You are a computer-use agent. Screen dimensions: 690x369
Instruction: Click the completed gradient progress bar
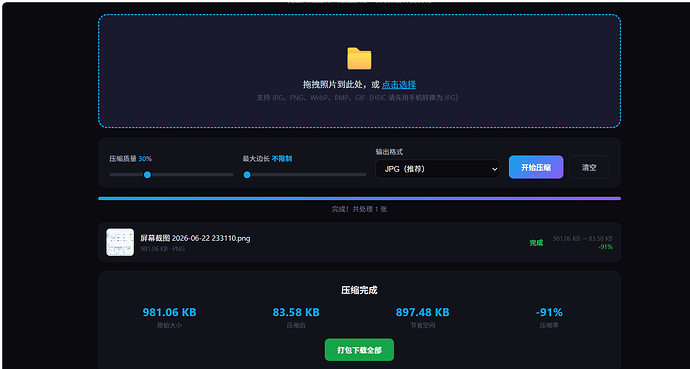(359, 198)
